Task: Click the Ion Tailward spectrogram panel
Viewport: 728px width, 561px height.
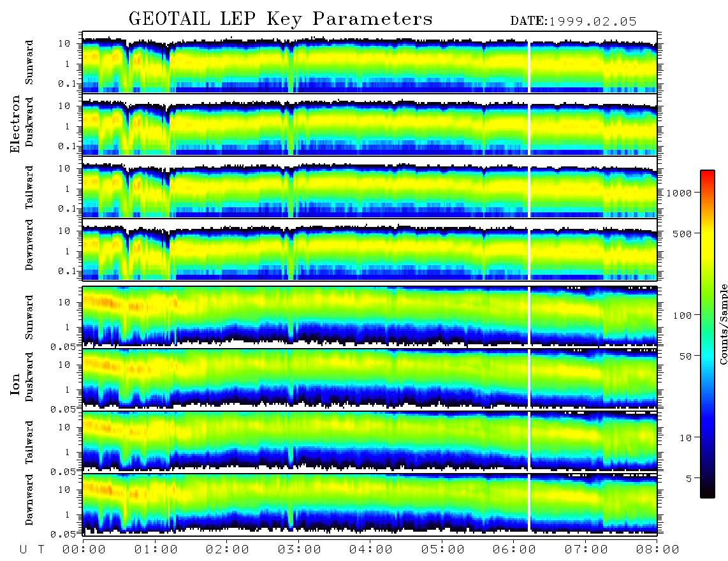Action: (370, 441)
